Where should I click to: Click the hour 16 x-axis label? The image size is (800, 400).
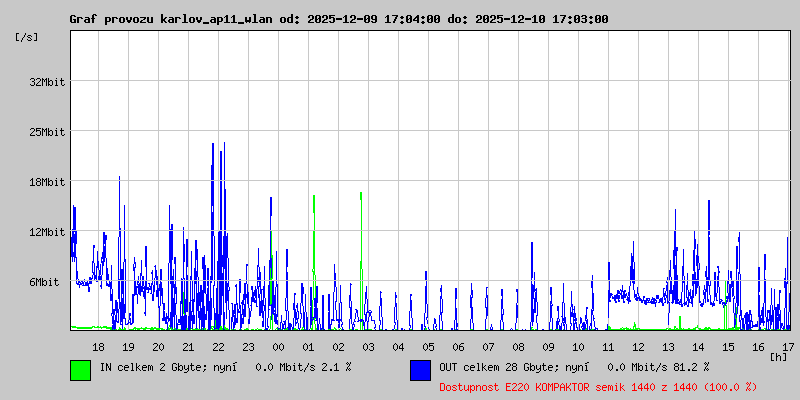(758, 347)
